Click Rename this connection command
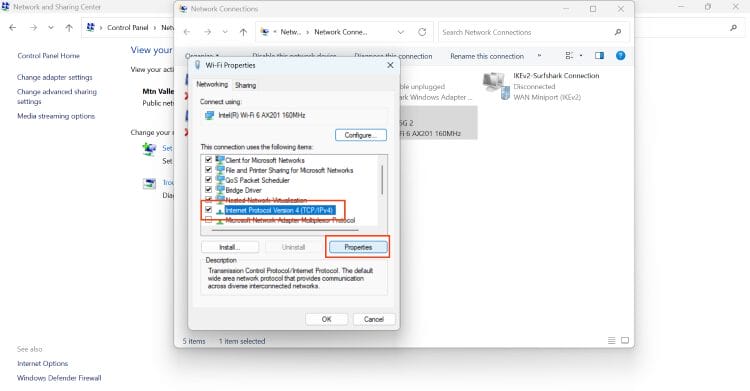 click(487, 56)
